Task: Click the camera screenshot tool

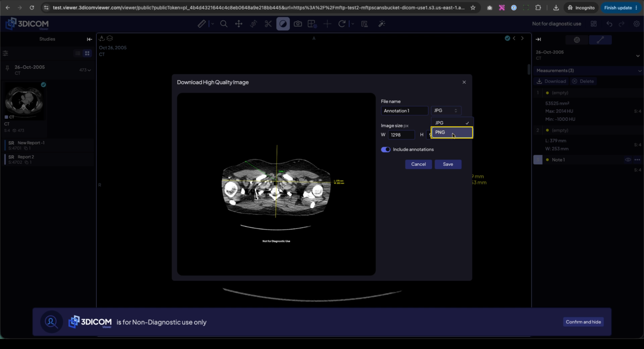Action: pos(298,24)
